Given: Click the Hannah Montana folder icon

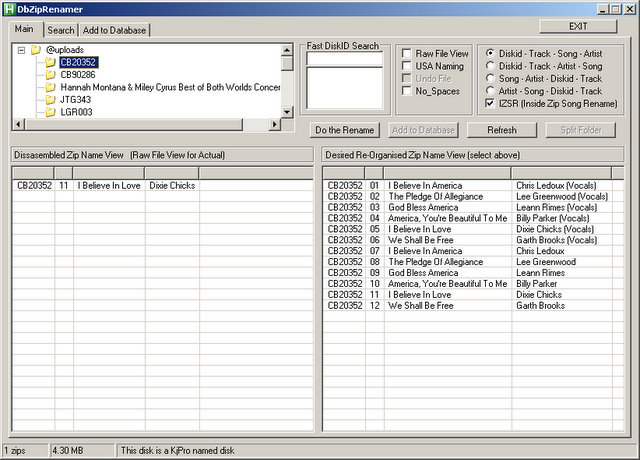Looking at the screenshot, I should pos(49,88).
